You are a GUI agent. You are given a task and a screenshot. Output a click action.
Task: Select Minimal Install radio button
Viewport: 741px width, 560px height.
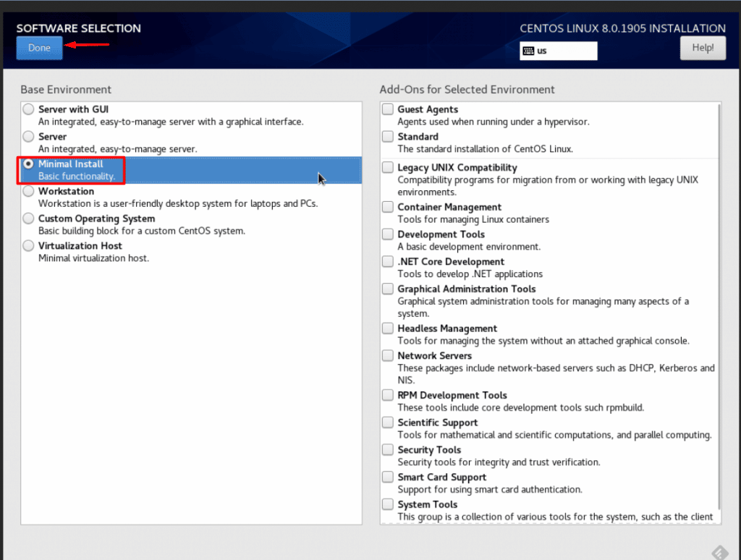pos(28,164)
